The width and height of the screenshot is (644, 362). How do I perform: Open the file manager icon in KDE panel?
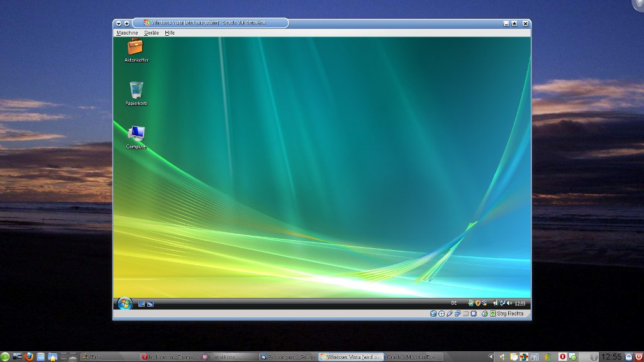[x=41, y=357]
